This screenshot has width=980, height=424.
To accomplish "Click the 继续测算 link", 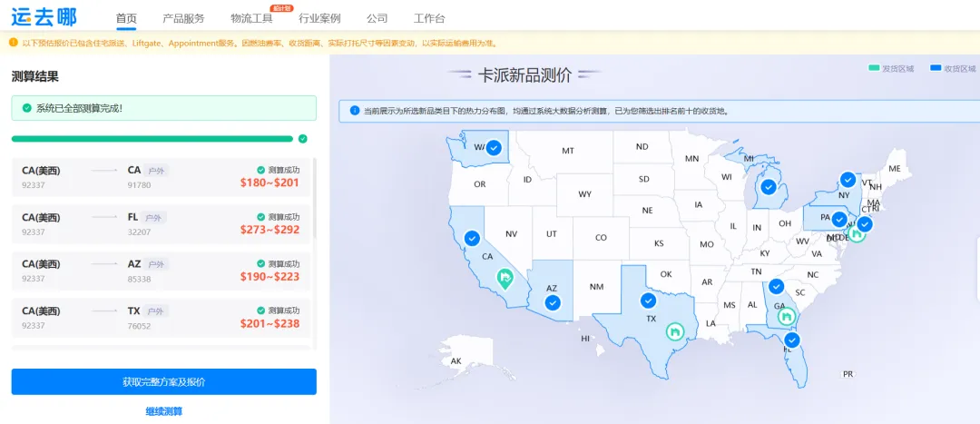I will click(x=163, y=411).
